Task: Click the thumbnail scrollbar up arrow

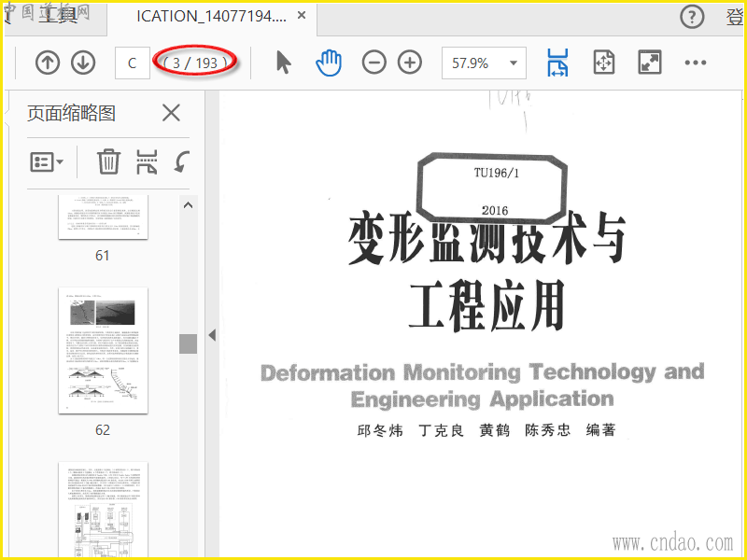Action: [189, 205]
